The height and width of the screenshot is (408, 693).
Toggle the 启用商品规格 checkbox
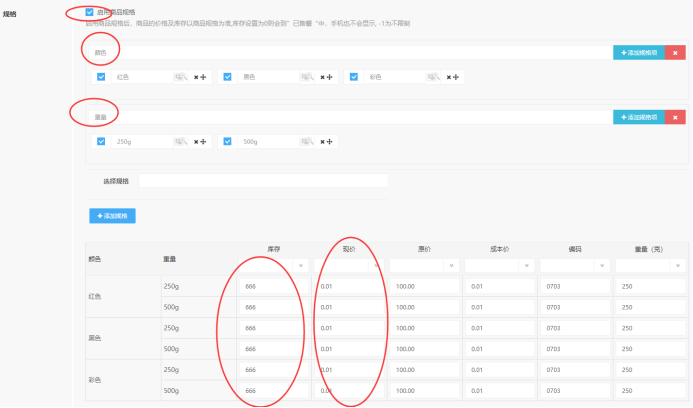click(x=90, y=12)
